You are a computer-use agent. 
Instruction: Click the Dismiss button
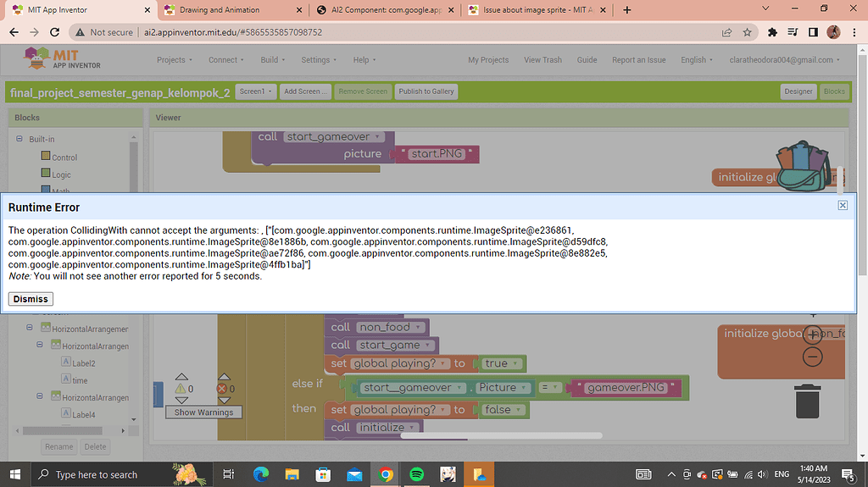click(31, 299)
